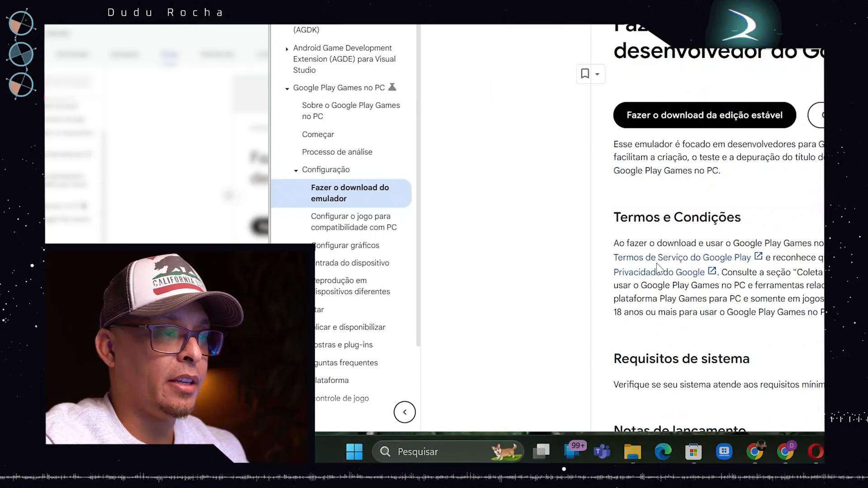Viewport: 868px width, 488px height.
Task: Open File Explorer from the taskbar
Action: [632, 451]
